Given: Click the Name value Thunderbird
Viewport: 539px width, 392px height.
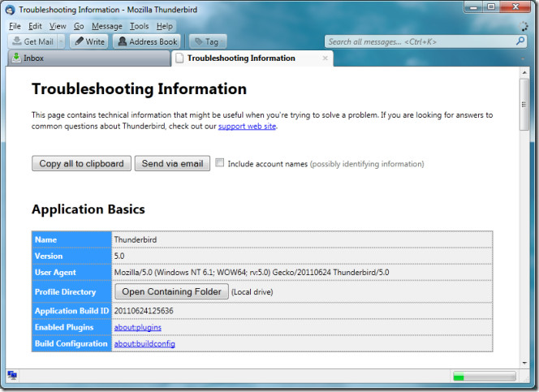Looking at the screenshot, I should (x=136, y=239).
